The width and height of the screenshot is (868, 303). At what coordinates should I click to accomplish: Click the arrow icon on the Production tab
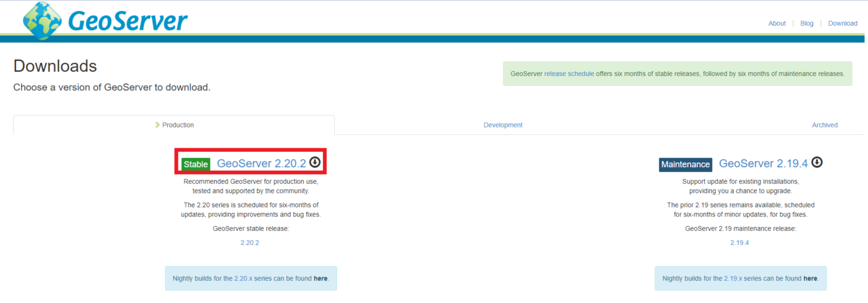tap(157, 125)
